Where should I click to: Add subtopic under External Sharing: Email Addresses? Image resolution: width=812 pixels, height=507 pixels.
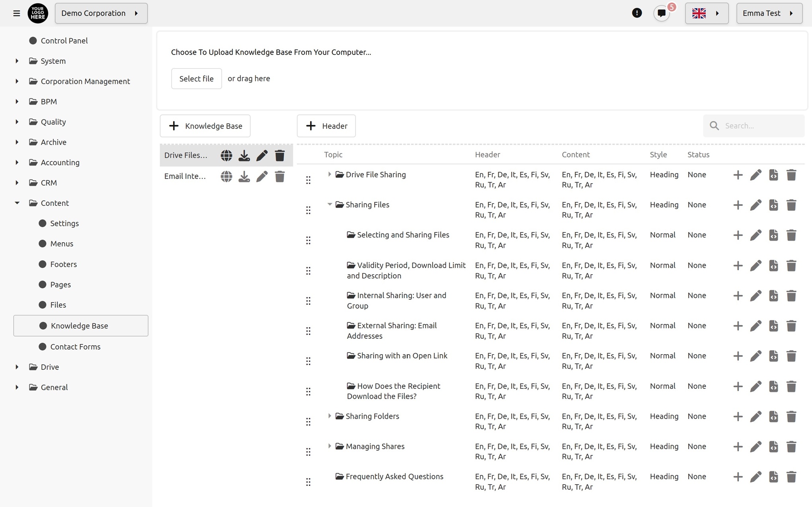point(738,326)
